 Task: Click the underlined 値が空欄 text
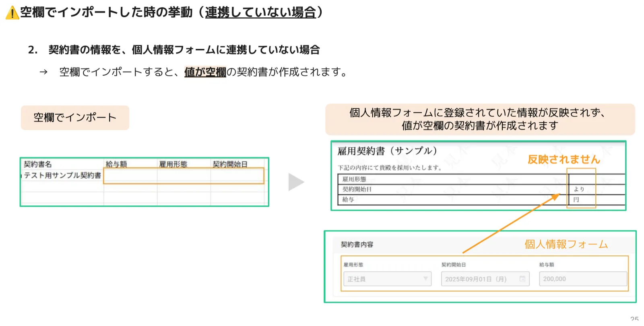click(x=205, y=72)
